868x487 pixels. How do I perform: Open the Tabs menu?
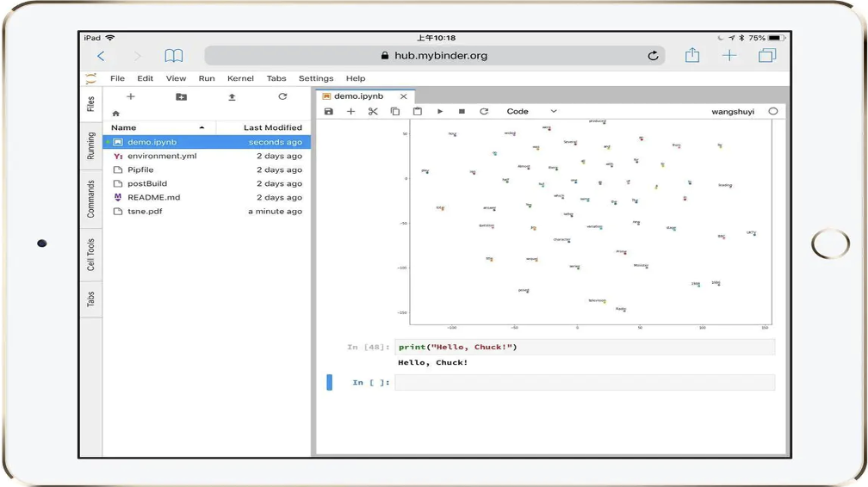276,78
